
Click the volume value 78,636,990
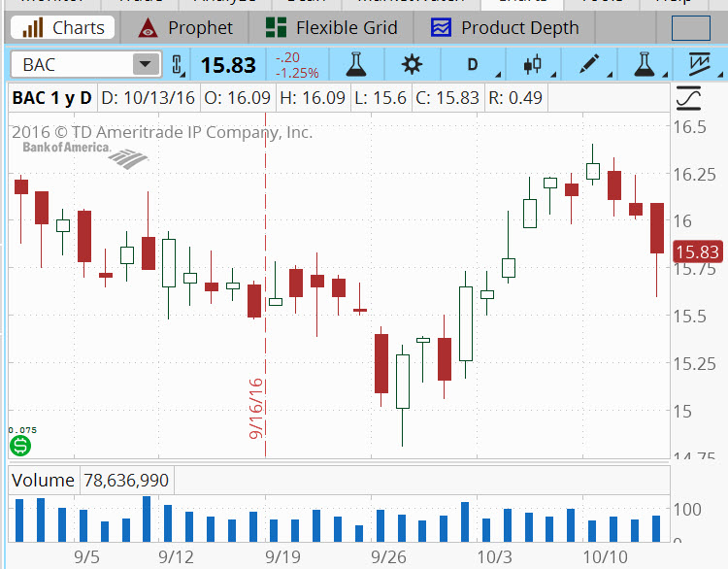(126, 481)
